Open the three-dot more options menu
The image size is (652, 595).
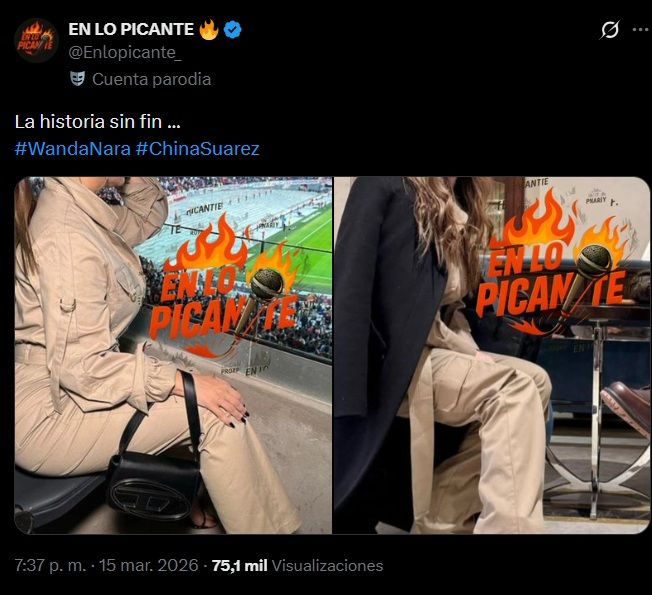point(641,30)
